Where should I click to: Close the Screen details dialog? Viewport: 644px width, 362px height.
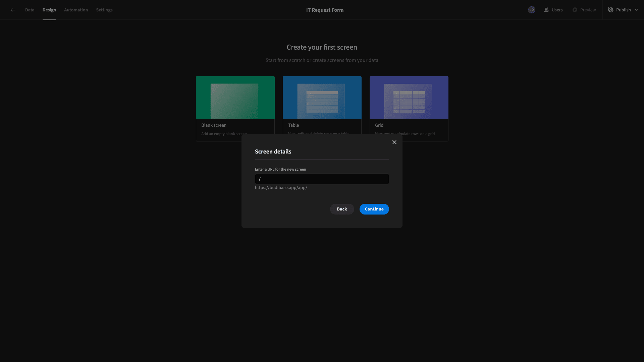pyautogui.click(x=394, y=142)
